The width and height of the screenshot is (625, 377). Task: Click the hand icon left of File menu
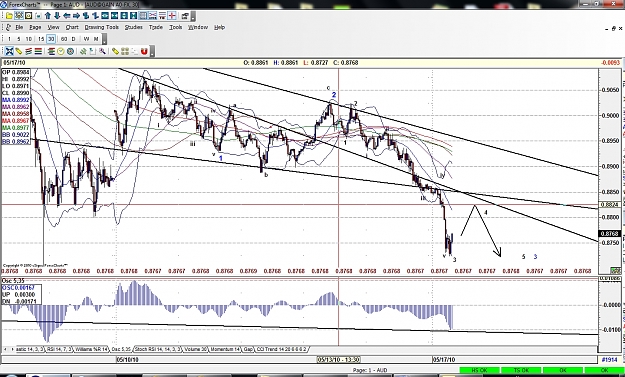8,27
